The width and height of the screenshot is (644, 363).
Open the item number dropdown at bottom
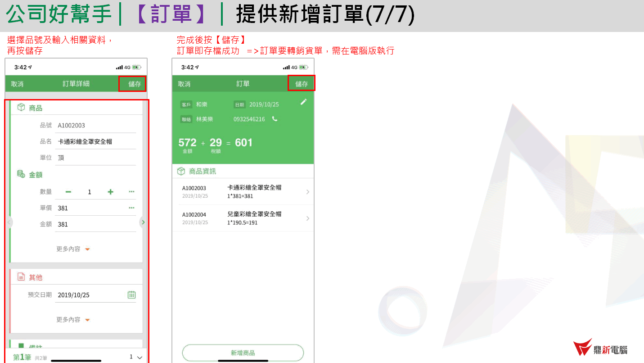pos(136,357)
